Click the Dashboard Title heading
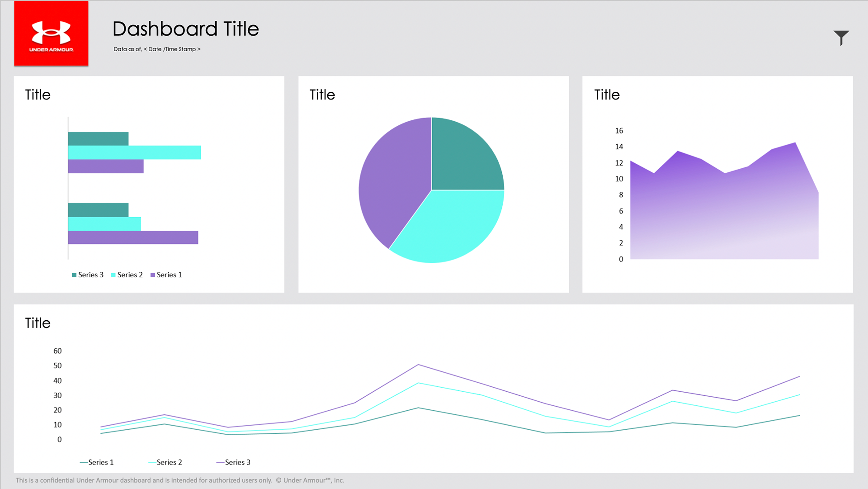Screen dimensions: 868x489 [185, 29]
